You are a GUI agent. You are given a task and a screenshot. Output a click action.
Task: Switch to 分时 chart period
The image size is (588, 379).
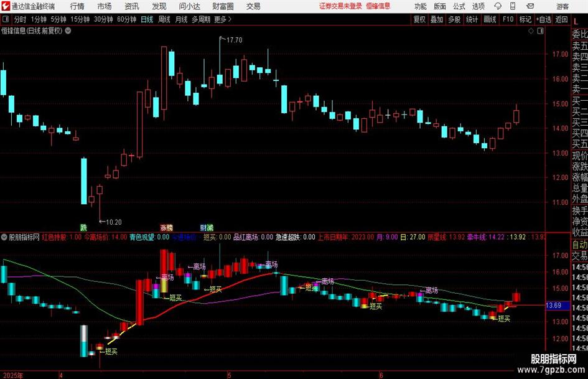point(21,19)
